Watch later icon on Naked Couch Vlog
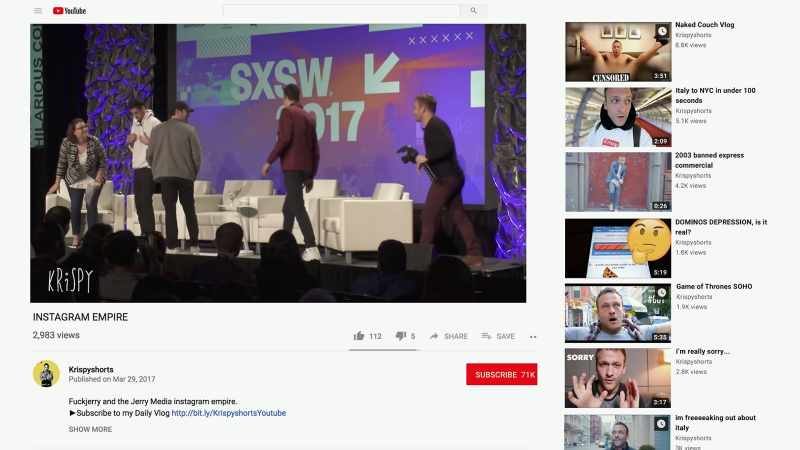 coord(662,31)
